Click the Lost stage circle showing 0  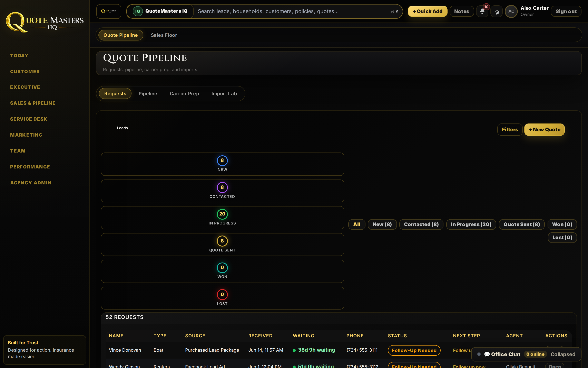[x=222, y=294]
